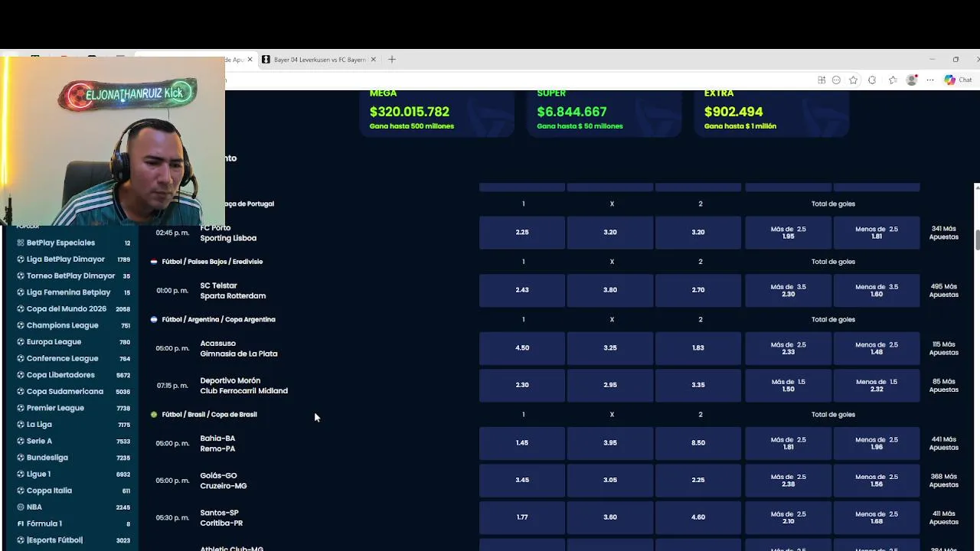Click the page vertical scrollbar thumb
Viewport: 980px width, 551px height.
point(977,239)
